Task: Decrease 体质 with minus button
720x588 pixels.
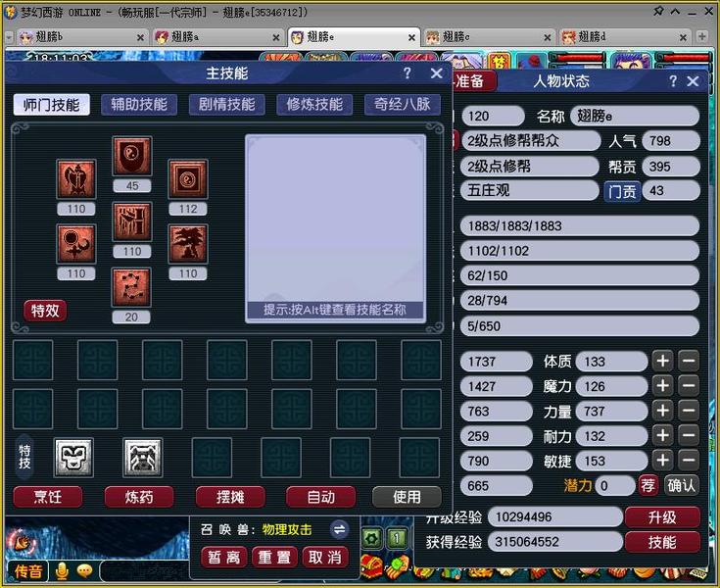Action: (x=689, y=361)
